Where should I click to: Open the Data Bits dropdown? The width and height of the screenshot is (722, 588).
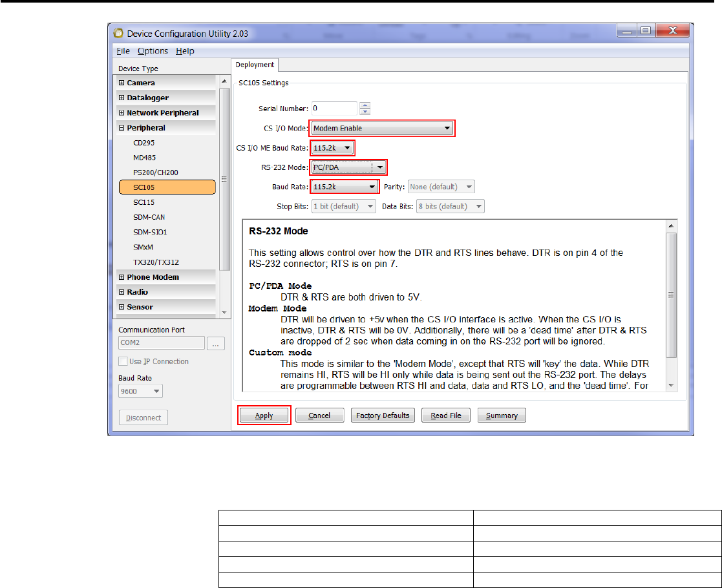coord(451,206)
